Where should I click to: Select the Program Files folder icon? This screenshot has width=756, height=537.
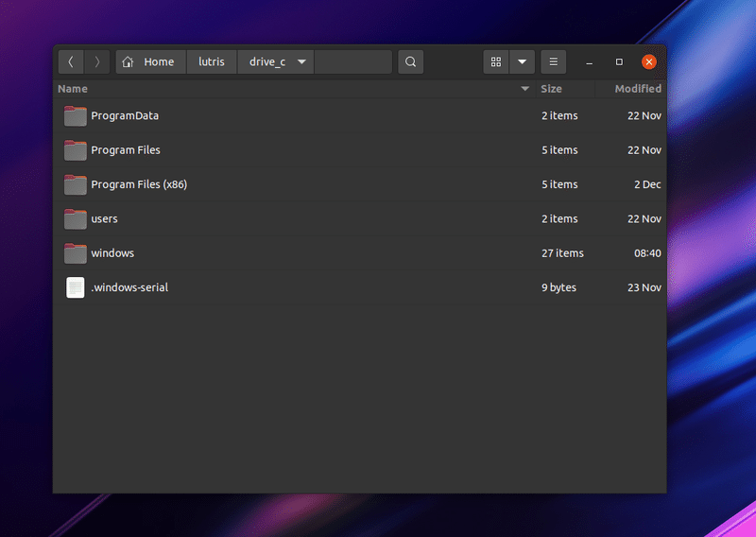[x=76, y=150]
